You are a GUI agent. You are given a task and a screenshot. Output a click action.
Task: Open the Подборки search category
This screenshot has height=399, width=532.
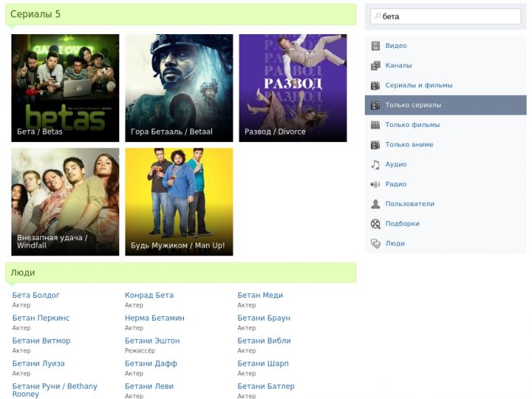pyautogui.click(x=445, y=224)
